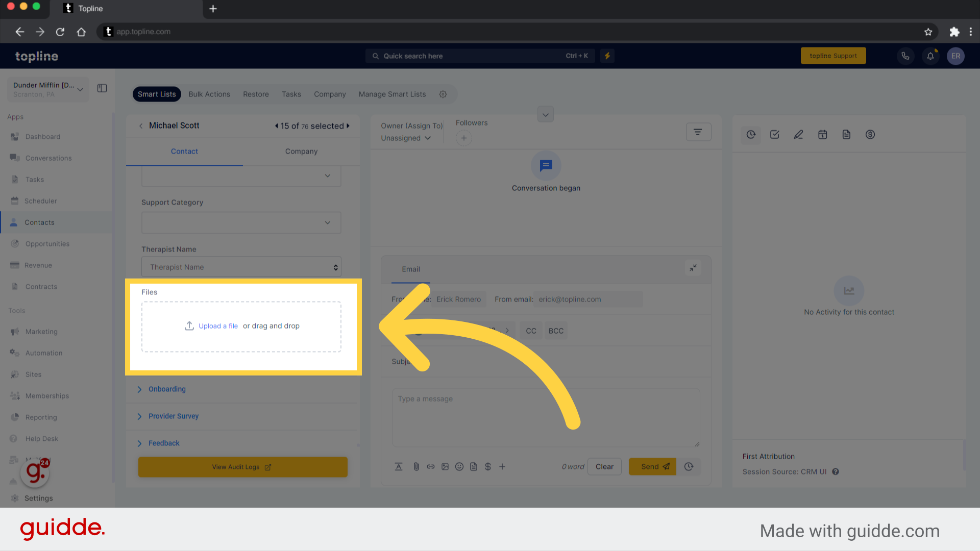Click the Upload a file link
The image size is (980, 551).
coord(218,325)
